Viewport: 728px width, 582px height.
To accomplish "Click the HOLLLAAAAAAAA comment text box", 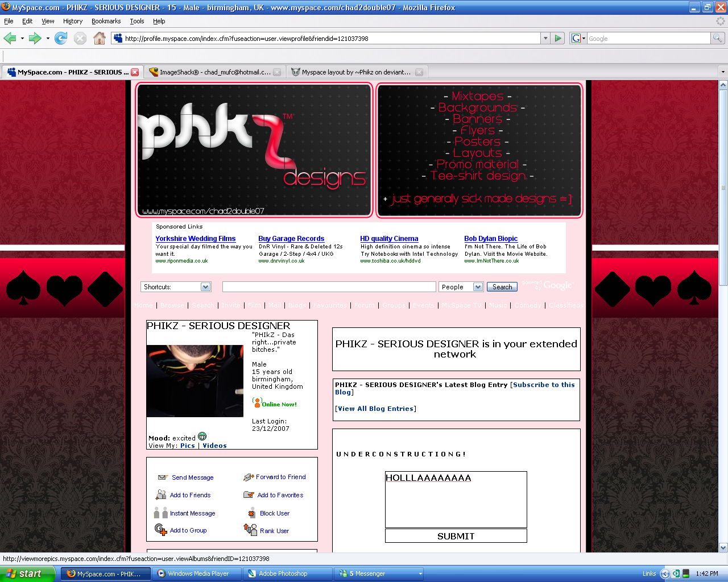I will click(x=456, y=500).
